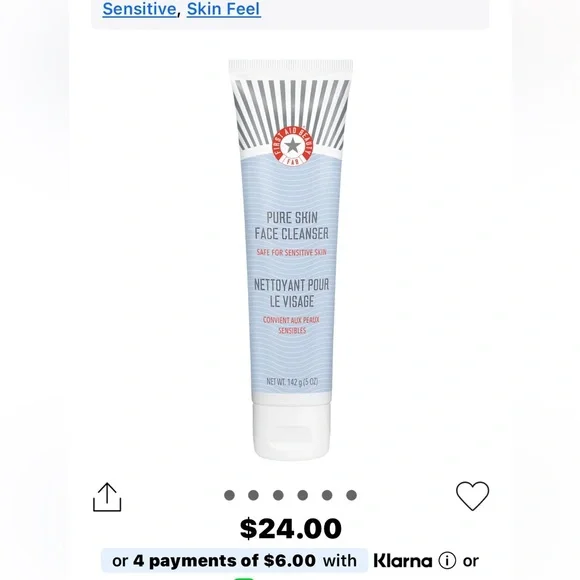Select the second image carousel dot
Viewport: 580px width, 580px height.
click(253, 495)
